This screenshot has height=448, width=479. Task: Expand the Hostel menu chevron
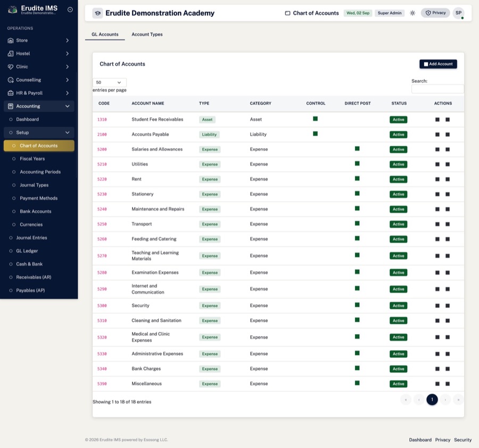pos(67,54)
